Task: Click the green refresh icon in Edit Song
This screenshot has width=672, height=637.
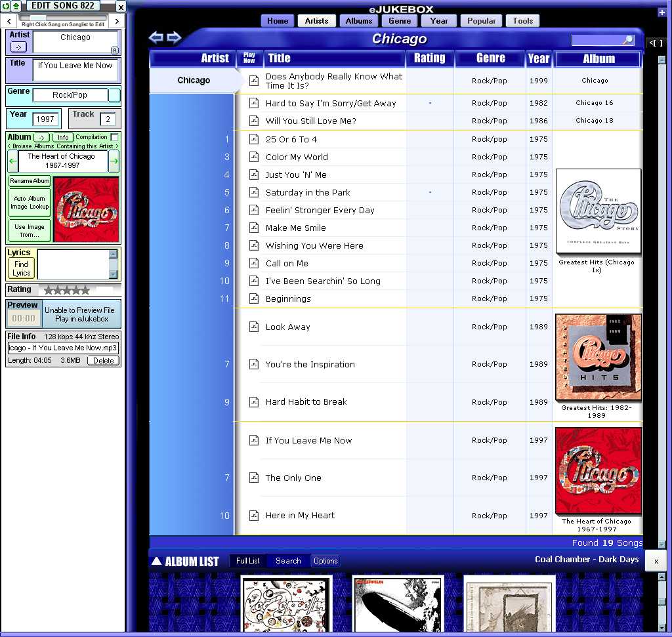Action: [x=5, y=7]
